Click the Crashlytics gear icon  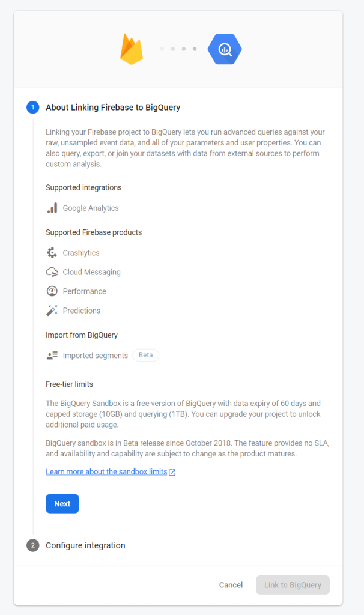pyautogui.click(x=52, y=253)
